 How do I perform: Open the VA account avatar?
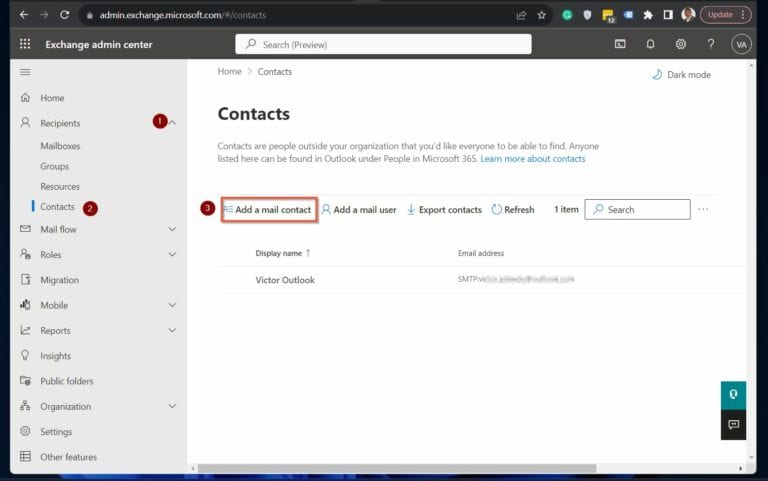[742, 45]
